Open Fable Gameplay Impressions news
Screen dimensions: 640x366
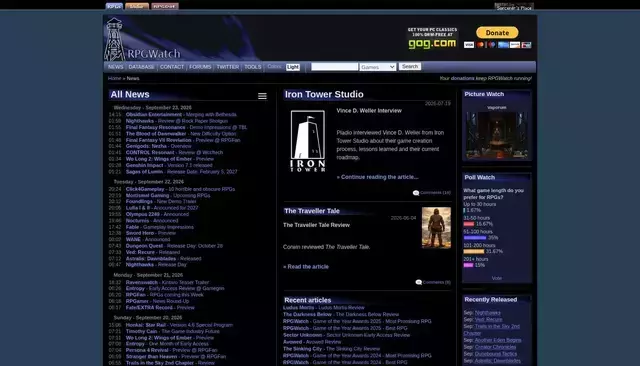160,227
